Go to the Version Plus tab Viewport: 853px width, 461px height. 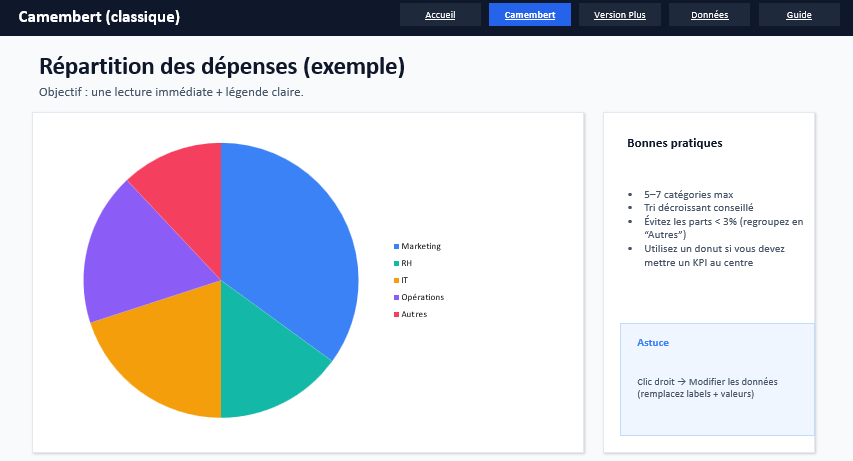tap(619, 15)
